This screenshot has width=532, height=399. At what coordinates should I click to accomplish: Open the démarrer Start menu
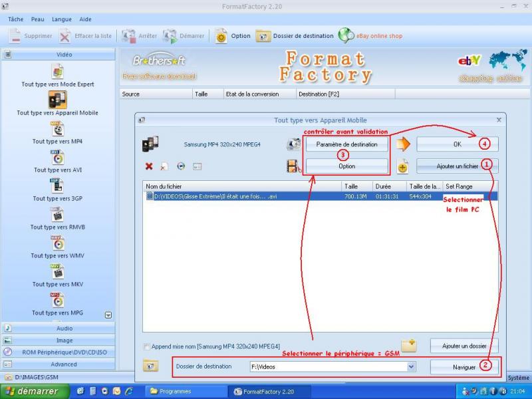point(35,392)
